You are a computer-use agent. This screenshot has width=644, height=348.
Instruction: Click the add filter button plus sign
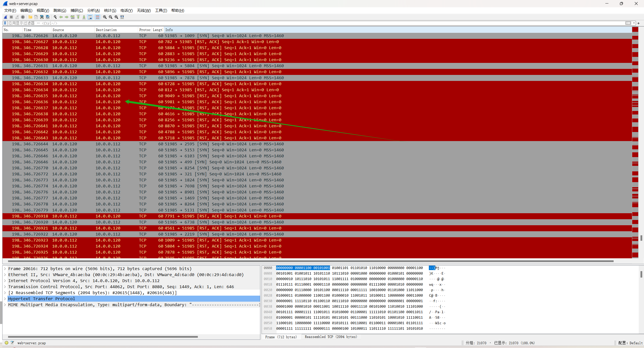coord(638,23)
